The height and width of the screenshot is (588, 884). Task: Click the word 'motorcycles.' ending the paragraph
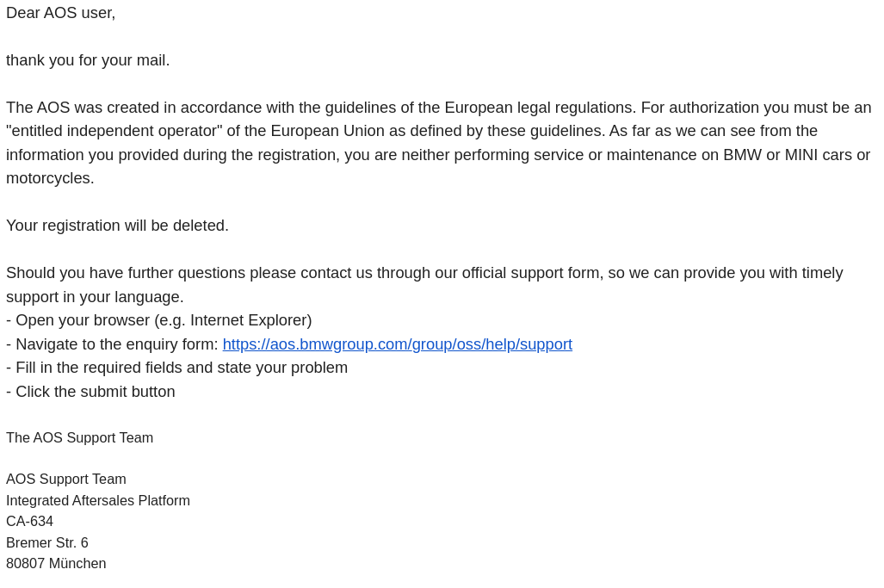click(50, 178)
